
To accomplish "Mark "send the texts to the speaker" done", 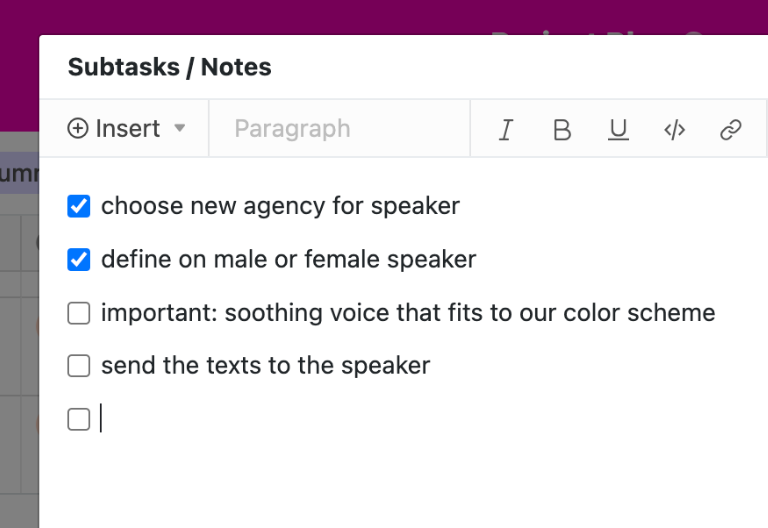I will pyautogui.click(x=79, y=366).
